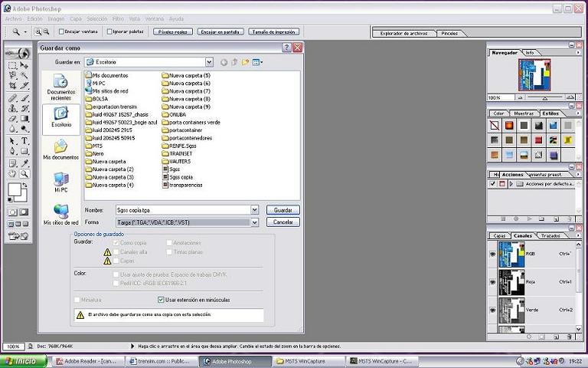Screen dimensions: 588x368
Task: Go up one folder level
Action: [234, 62]
